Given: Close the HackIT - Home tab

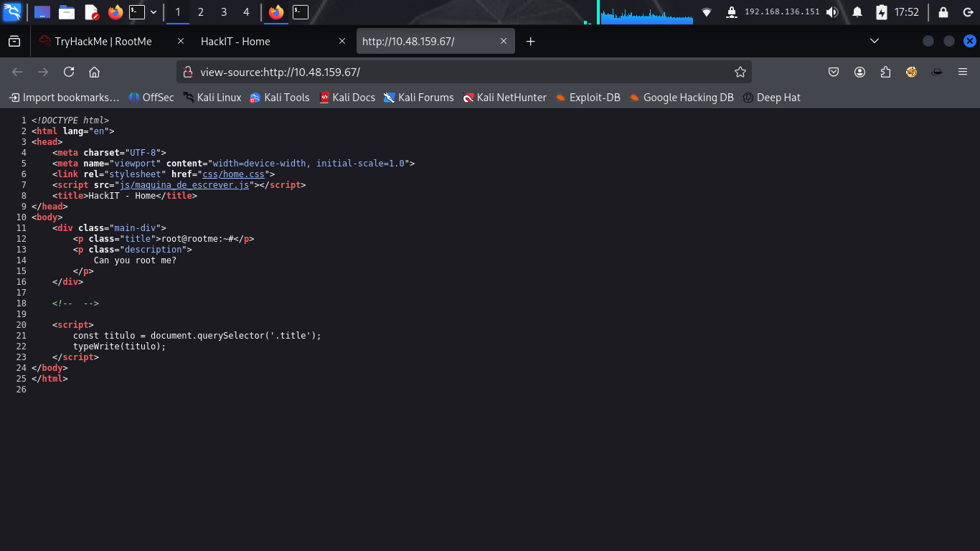Looking at the screenshot, I should pos(342,42).
